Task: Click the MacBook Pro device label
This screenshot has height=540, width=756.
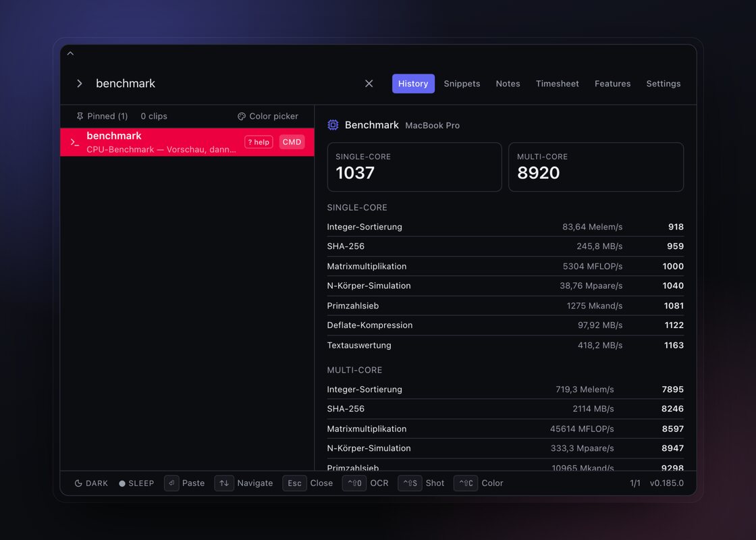Action: tap(433, 126)
